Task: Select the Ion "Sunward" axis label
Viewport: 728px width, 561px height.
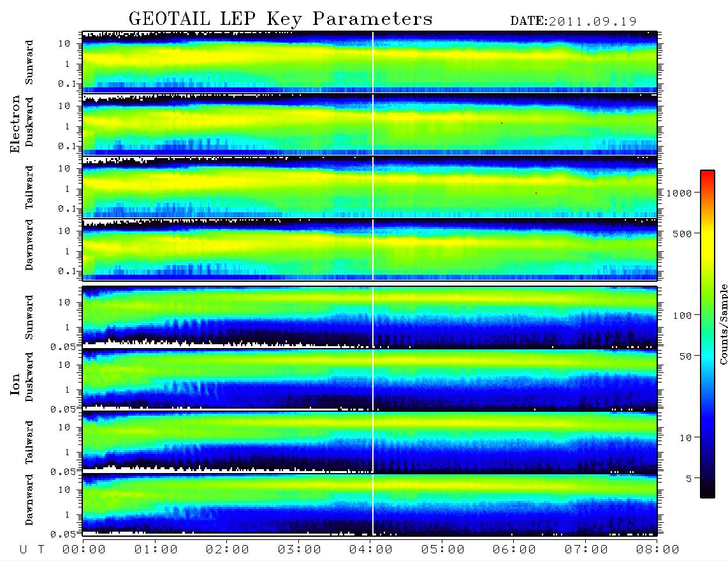Action: point(29,317)
